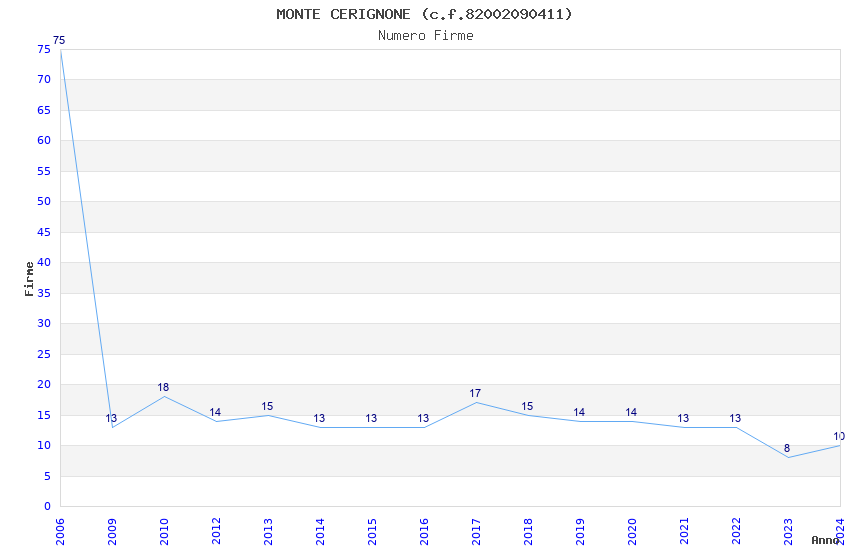Select the 2010 year label on the x-axis
Image resolution: width=850 pixels, height=550 pixels.
pos(164,532)
